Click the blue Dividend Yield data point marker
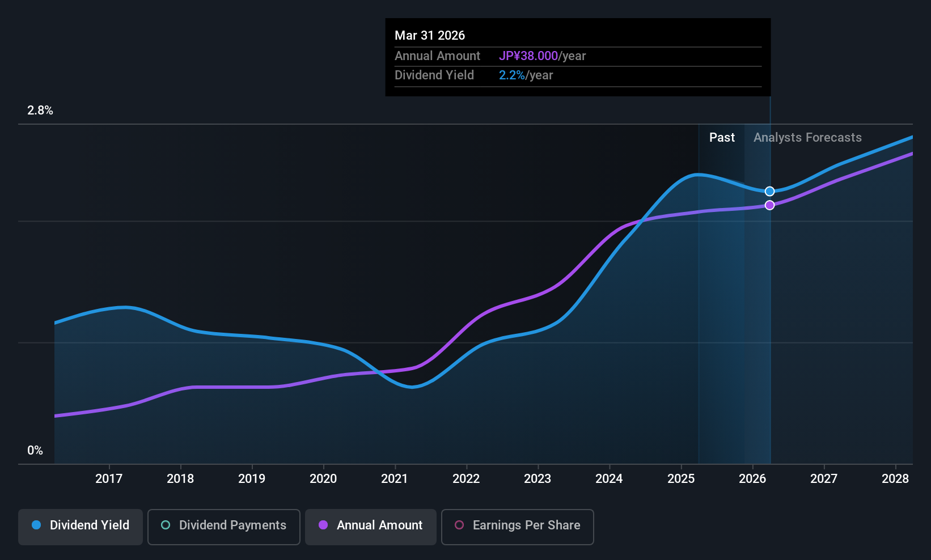 pos(769,192)
